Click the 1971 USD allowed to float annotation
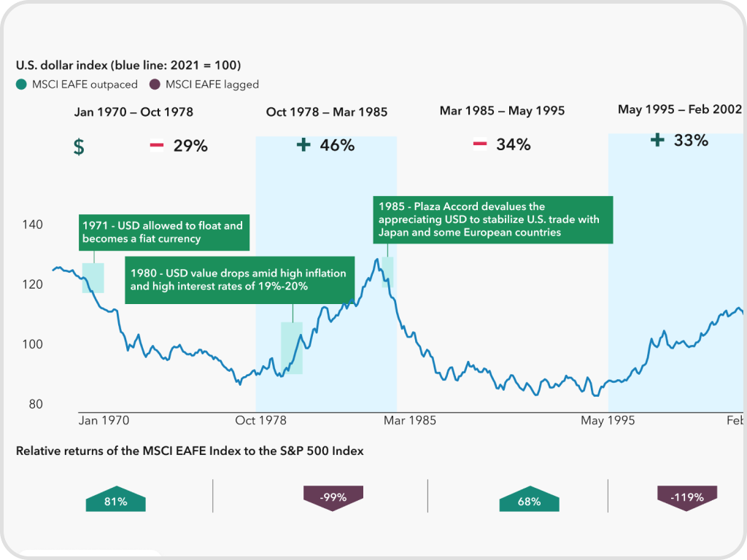Screen dimensions: 747x560 pyautogui.click(x=163, y=232)
